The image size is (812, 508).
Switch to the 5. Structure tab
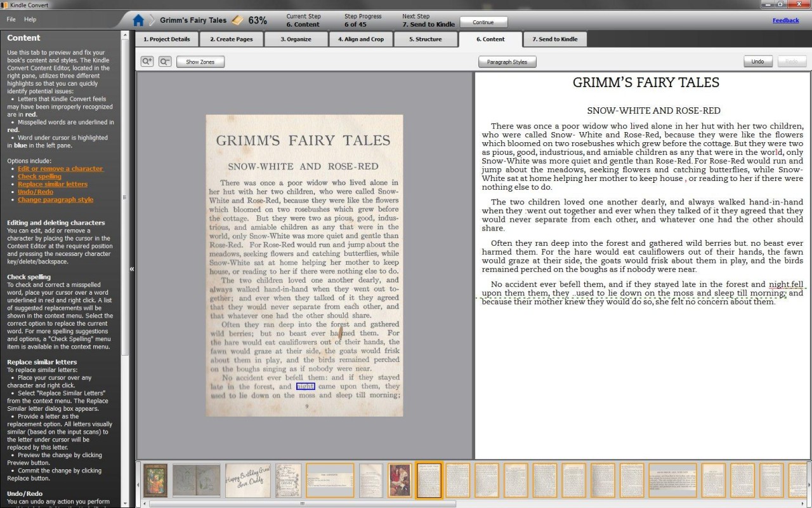pos(425,39)
